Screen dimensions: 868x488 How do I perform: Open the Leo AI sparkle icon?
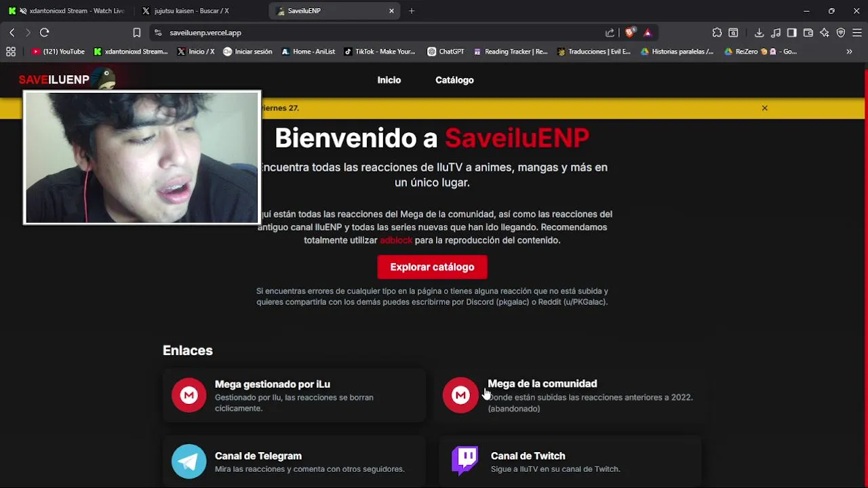[x=825, y=33]
